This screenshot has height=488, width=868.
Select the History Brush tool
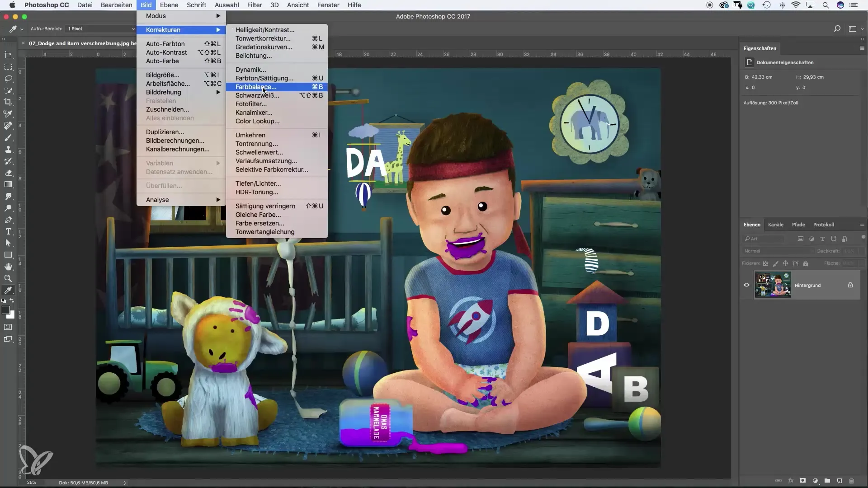8,161
